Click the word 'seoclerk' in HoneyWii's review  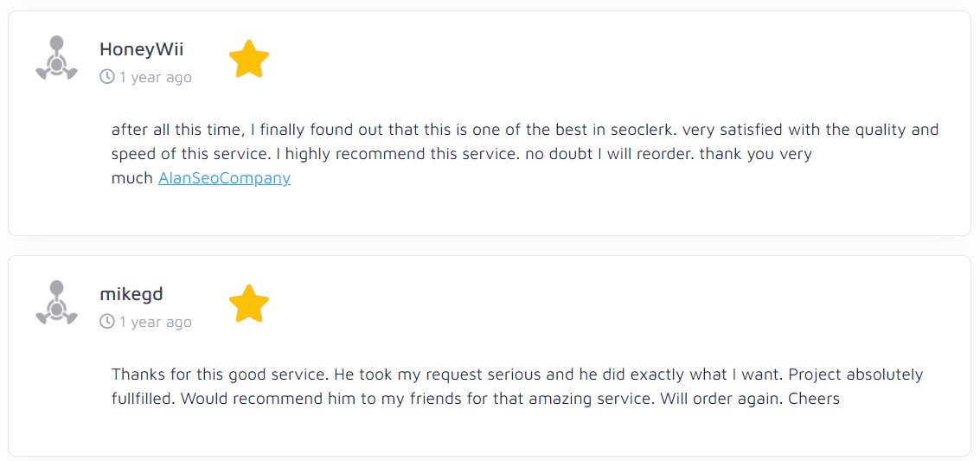(x=644, y=130)
